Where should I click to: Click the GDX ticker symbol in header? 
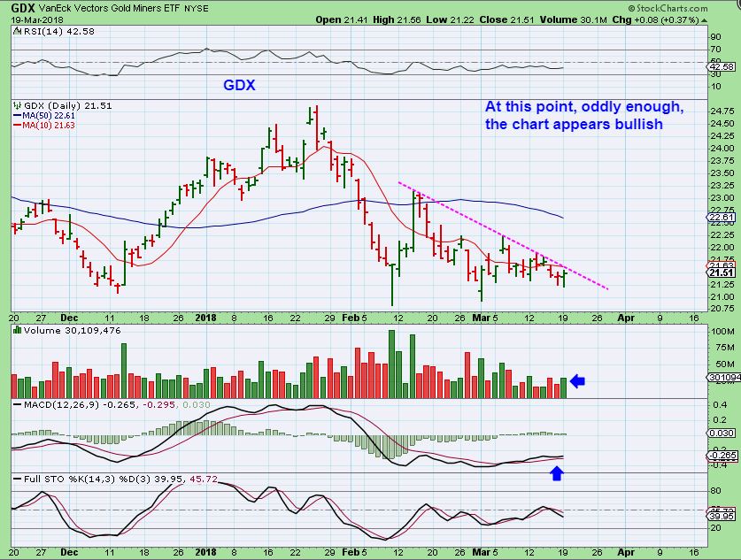pos(23,8)
